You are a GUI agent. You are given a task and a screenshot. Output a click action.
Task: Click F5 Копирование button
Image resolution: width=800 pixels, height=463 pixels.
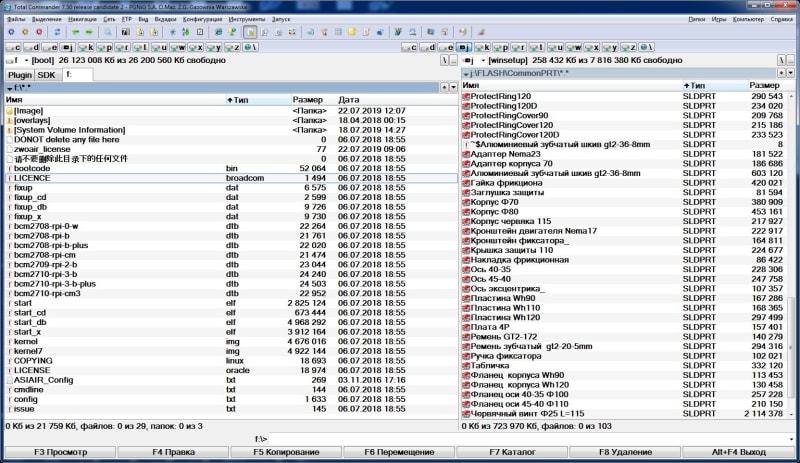coord(286,452)
